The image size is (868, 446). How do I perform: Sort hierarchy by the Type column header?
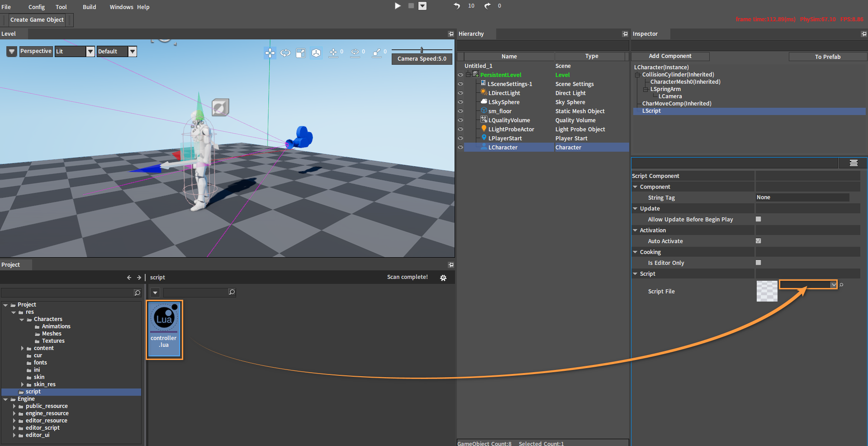click(592, 56)
